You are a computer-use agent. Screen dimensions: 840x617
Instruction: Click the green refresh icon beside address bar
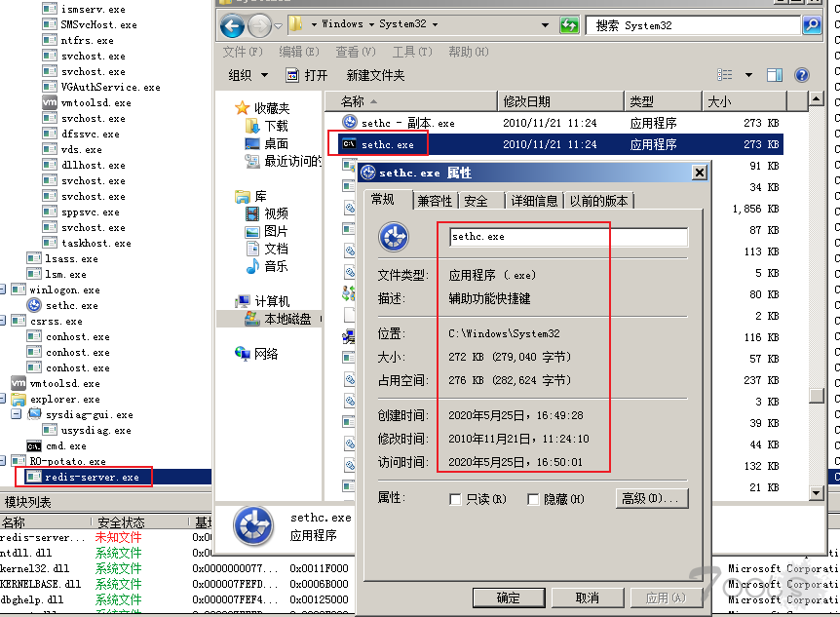tap(569, 24)
